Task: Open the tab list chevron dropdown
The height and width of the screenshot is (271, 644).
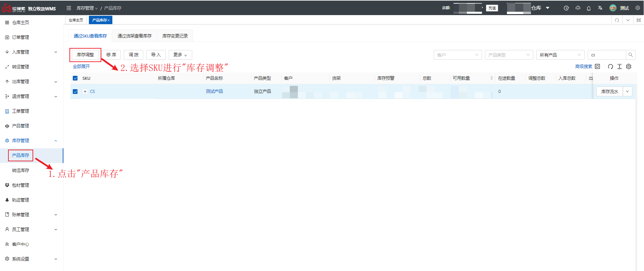Action: click(x=628, y=20)
